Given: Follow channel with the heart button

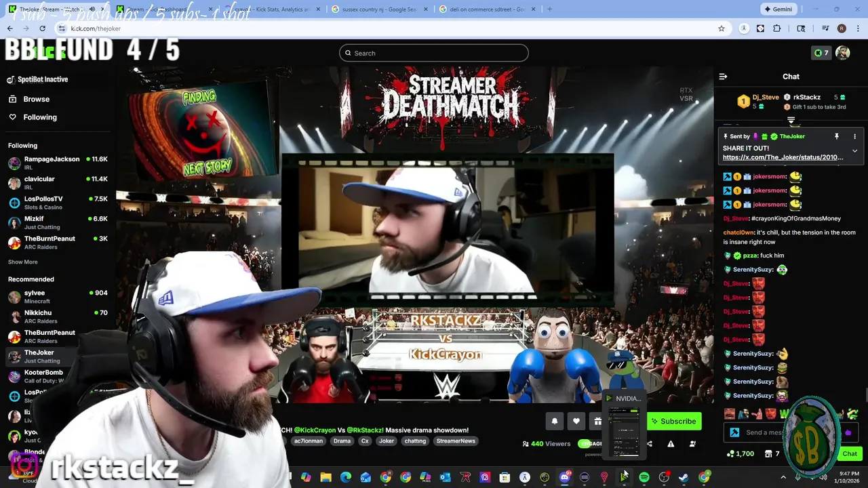Looking at the screenshot, I should (x=576, y=421).
